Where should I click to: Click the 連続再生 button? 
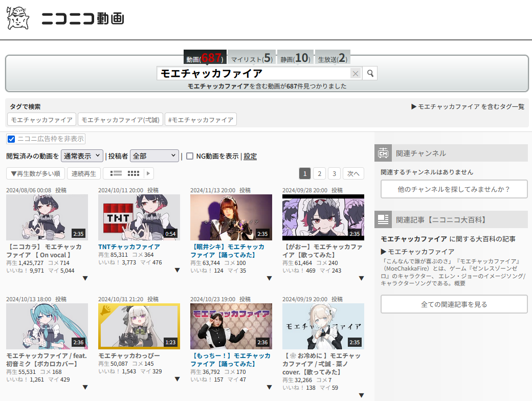[84, 173]
